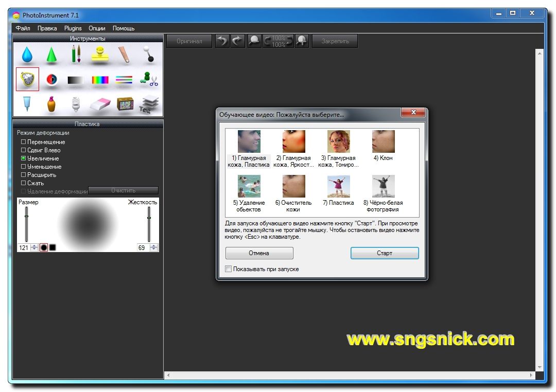Select tutorial 8 Чёрно-белая фотография

(384, 194)
